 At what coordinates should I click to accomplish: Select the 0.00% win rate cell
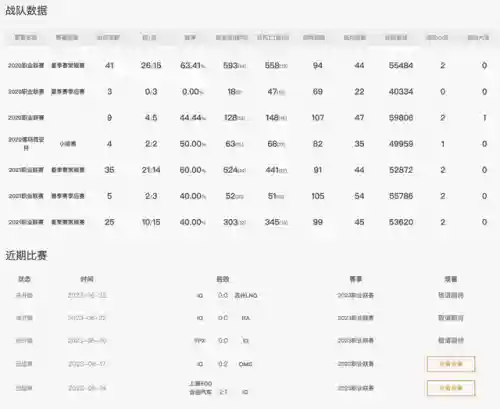[x=193, y=92]
